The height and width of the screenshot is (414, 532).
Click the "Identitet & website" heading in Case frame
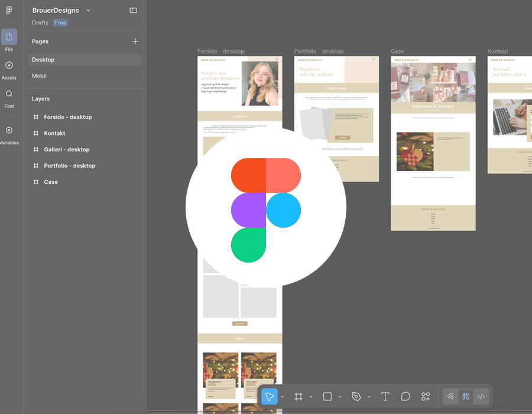click(433, 106)
